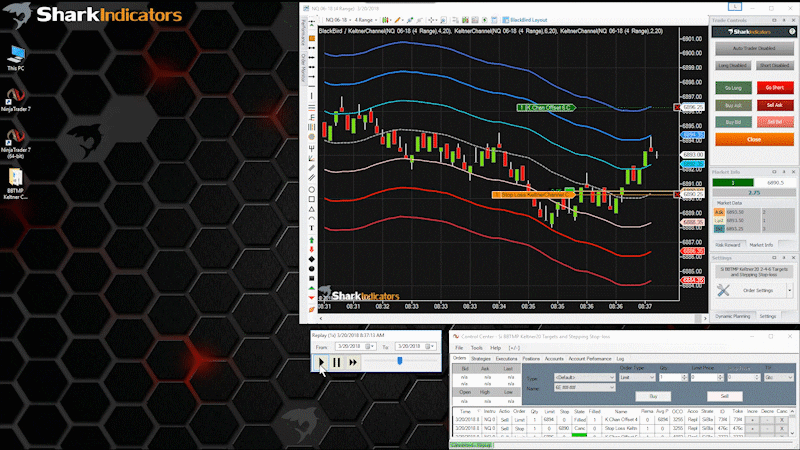Switch to Strategies tab in Control Center
The height and width of the screenshot is (450, 800).
(481, 359)
